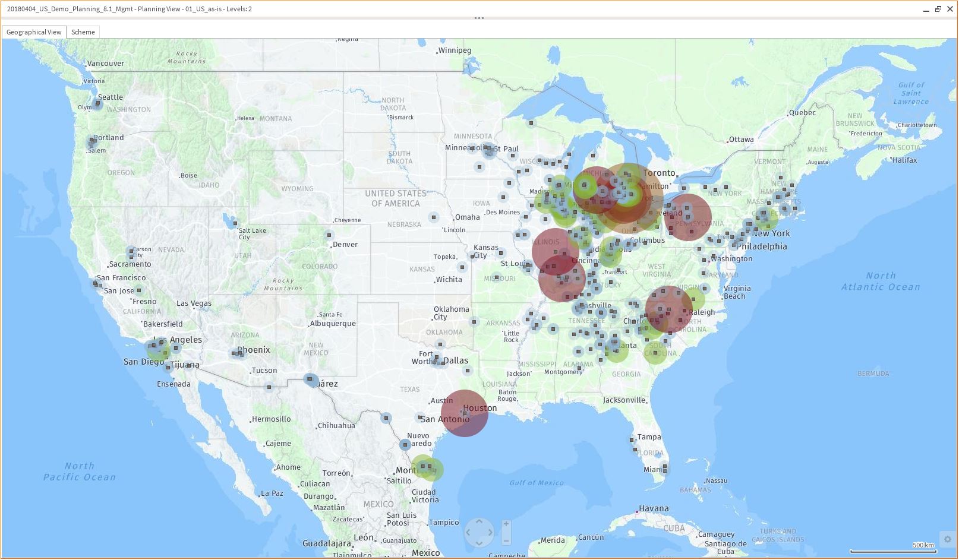Expand panel using three-dot splitter handle
The width and height of the screenshot is (959, 560).
click(479, 18)
